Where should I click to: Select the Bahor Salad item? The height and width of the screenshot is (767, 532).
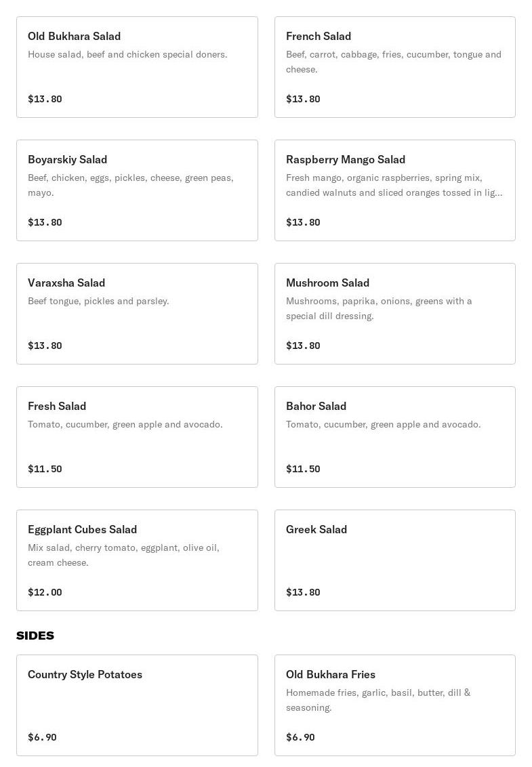coord(394,437)
